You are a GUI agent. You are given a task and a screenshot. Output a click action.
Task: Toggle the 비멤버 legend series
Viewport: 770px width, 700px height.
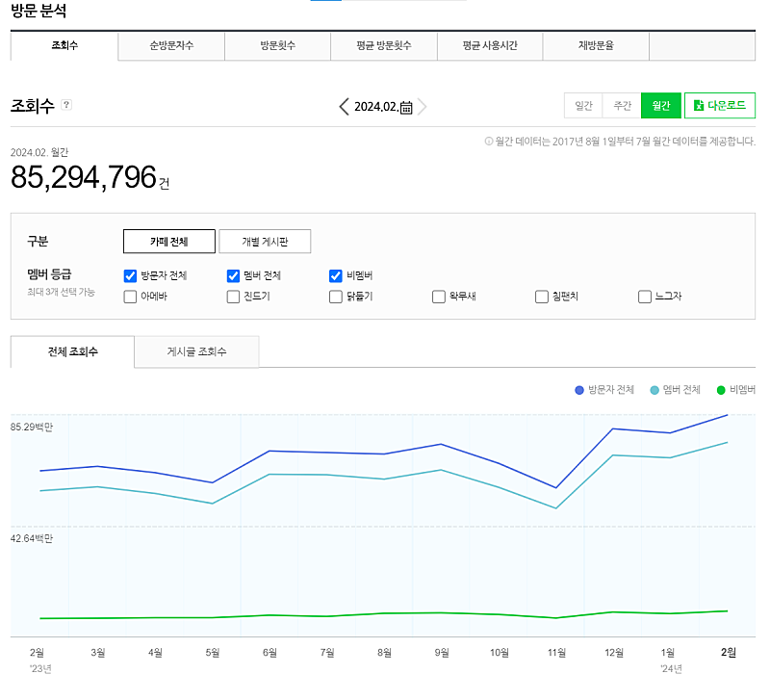click(x=735, y=390)
